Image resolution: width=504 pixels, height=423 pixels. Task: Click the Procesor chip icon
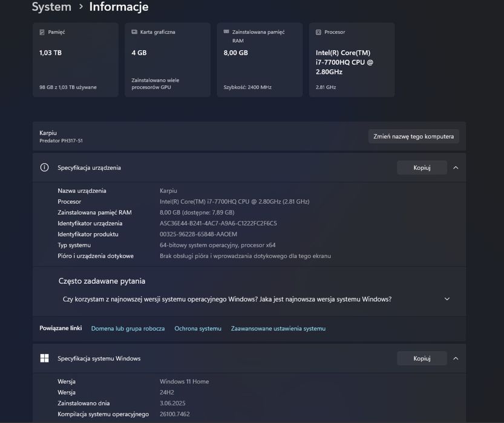318,32
